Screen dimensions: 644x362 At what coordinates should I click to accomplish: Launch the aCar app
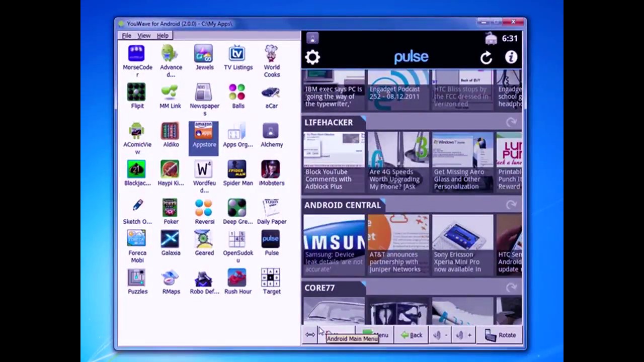[271, 93]
